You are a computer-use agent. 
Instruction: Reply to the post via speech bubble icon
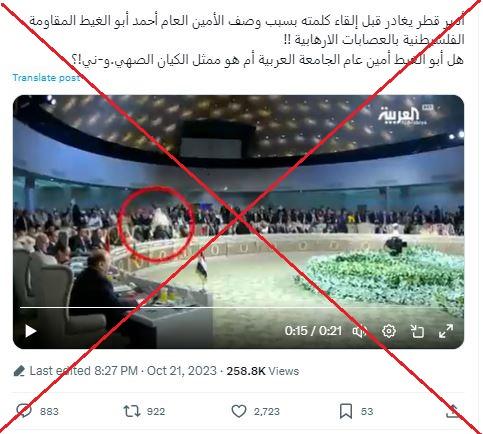(x=24, y=411)
